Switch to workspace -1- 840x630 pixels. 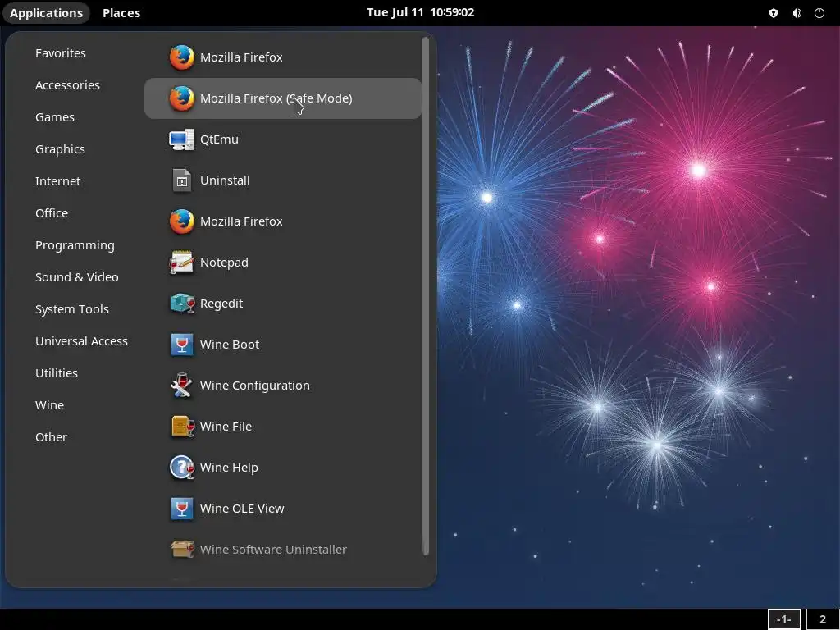[783, 620]
